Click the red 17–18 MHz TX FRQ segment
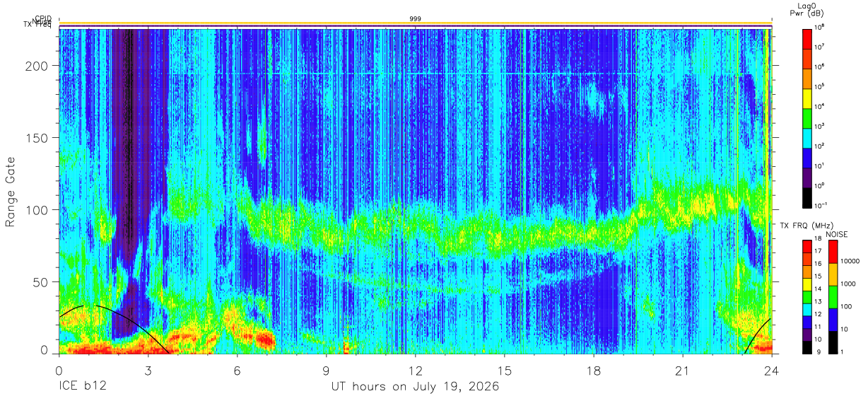 click(x=807, y=247)
